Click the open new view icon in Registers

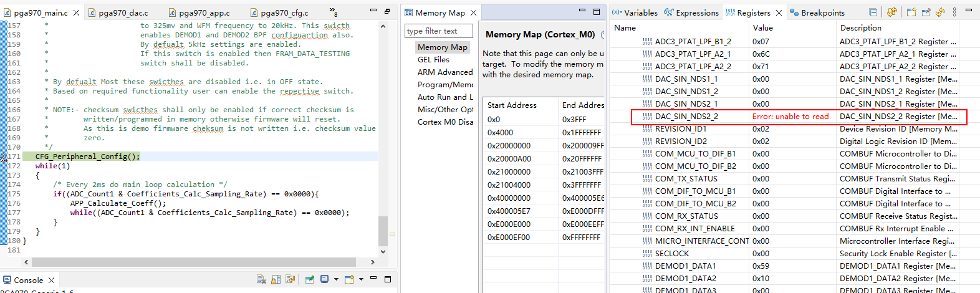tap(911, 12)
